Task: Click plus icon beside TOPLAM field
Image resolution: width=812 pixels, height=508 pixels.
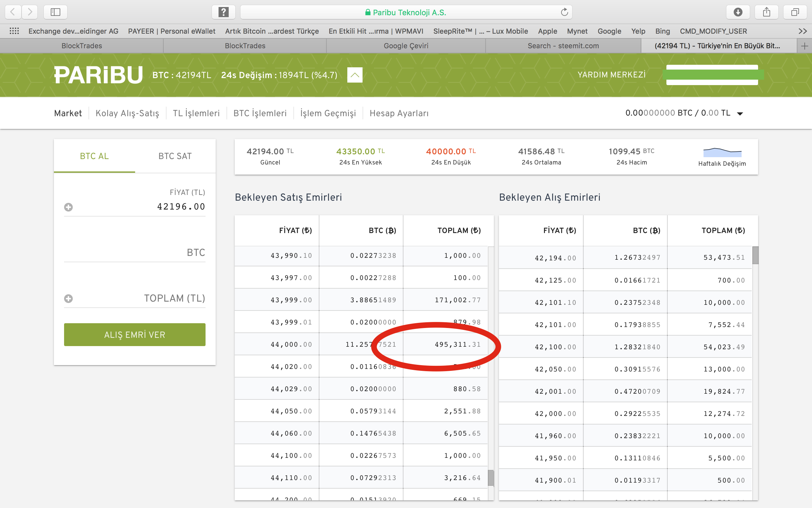Action: tap(69, 298)
